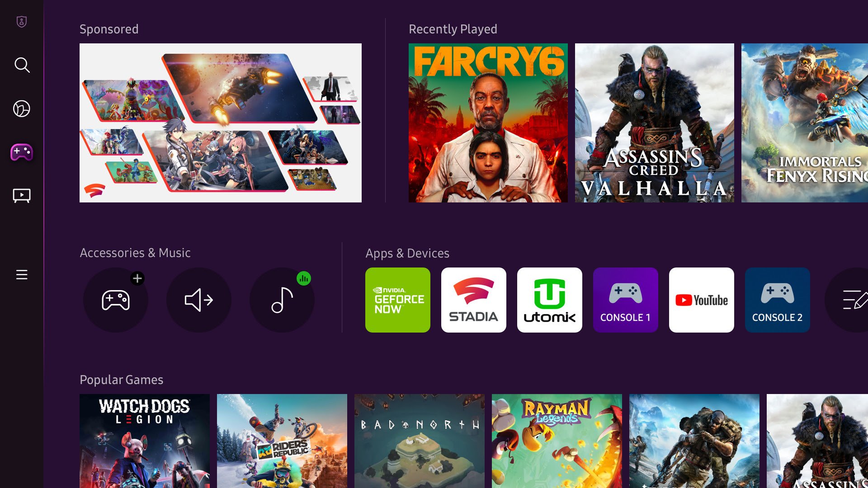This screenshot has width=868, height=488.
Task: Select Console 1 device
Action: coord(625,300)
